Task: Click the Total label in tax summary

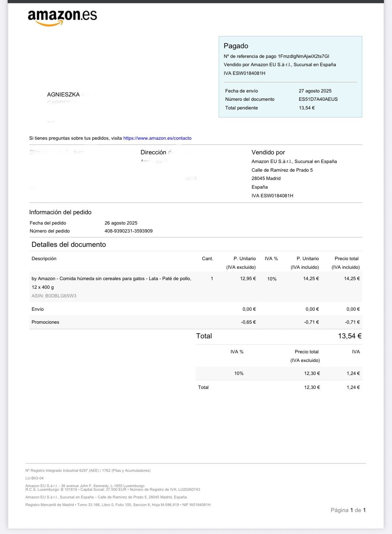Action: [203, 387]
